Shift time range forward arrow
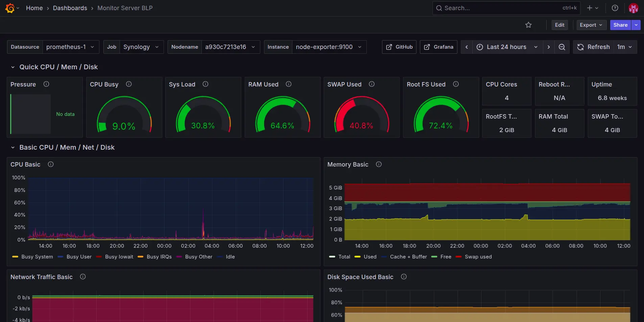The height and width of the screenshot is (322, 644). pos(549,47)
